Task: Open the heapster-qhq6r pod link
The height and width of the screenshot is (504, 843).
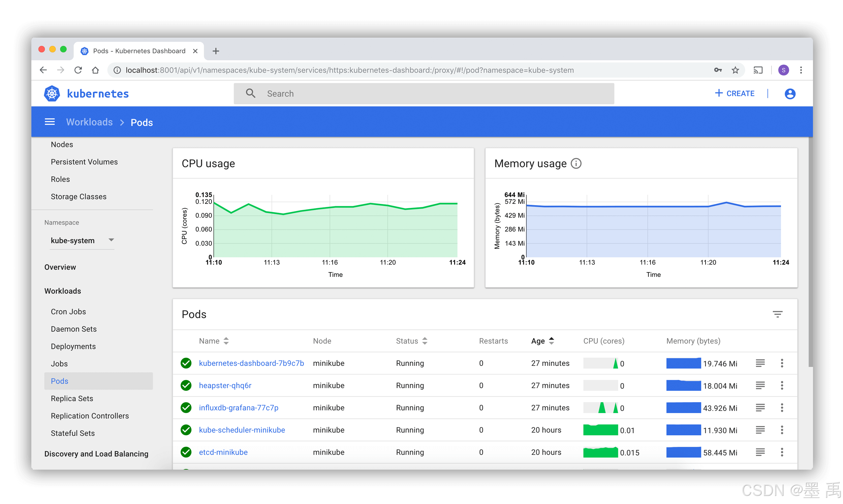Action: pos(225,385)
